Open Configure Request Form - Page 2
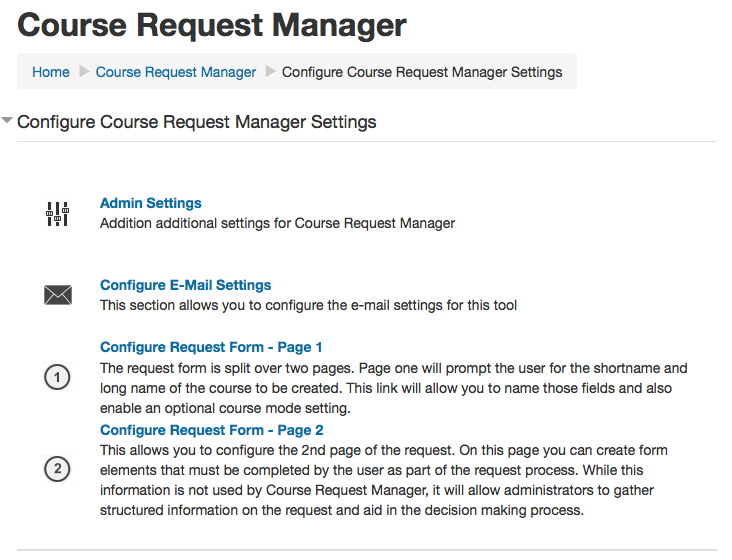Image resolution: width=732 pixels, height=560 pixels. 212,430
